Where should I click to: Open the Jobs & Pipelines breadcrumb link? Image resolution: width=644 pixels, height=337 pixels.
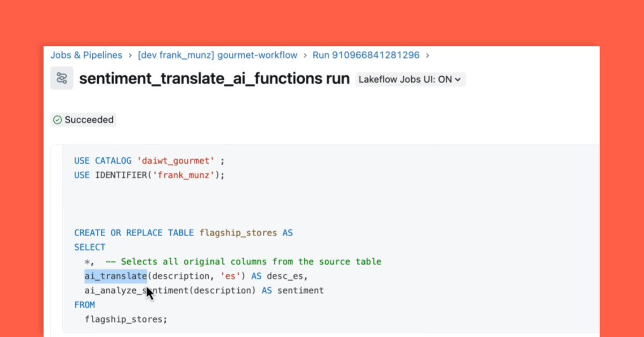[x=86, y=55]
